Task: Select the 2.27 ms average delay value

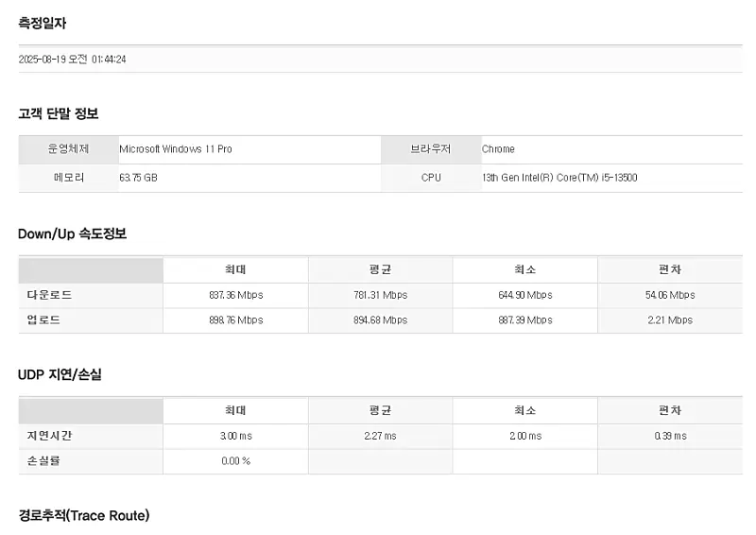Action: [380, 436]
